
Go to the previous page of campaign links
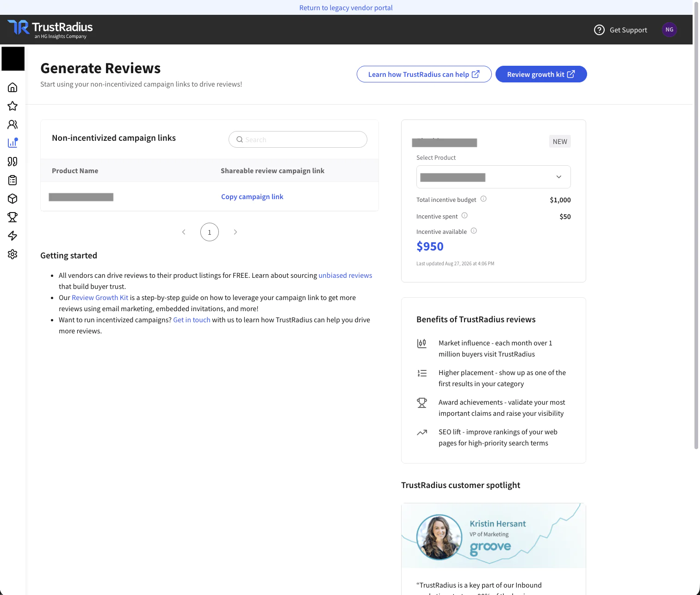point(184,232)
